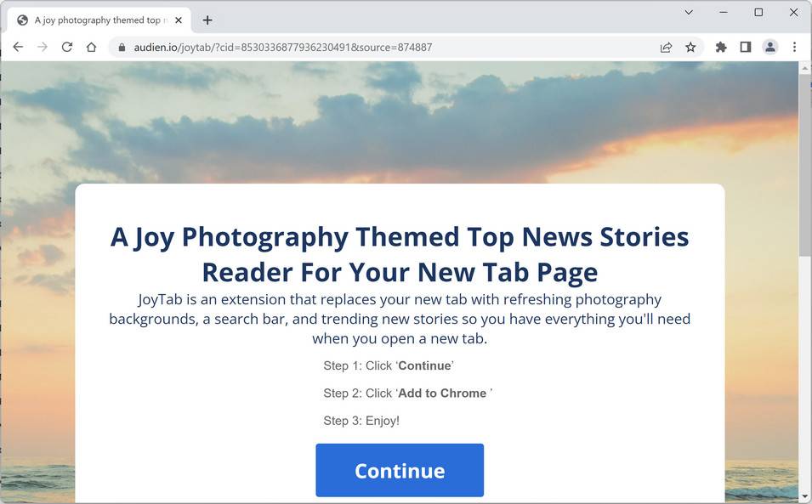Click the 'Step 1: Click Continue' text
This screenshot has width=812, height=504.
[x=389, y=365]
